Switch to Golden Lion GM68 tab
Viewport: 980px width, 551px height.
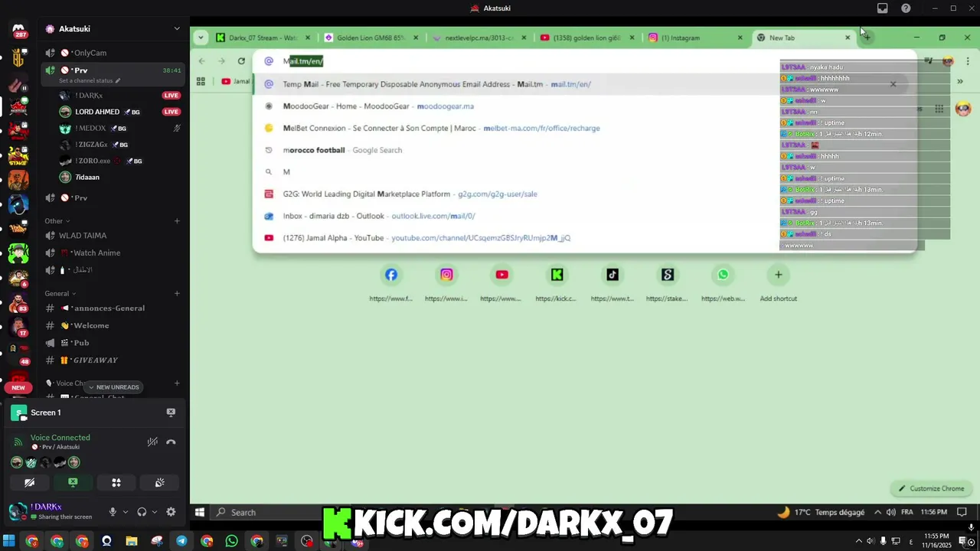[372, 37]
